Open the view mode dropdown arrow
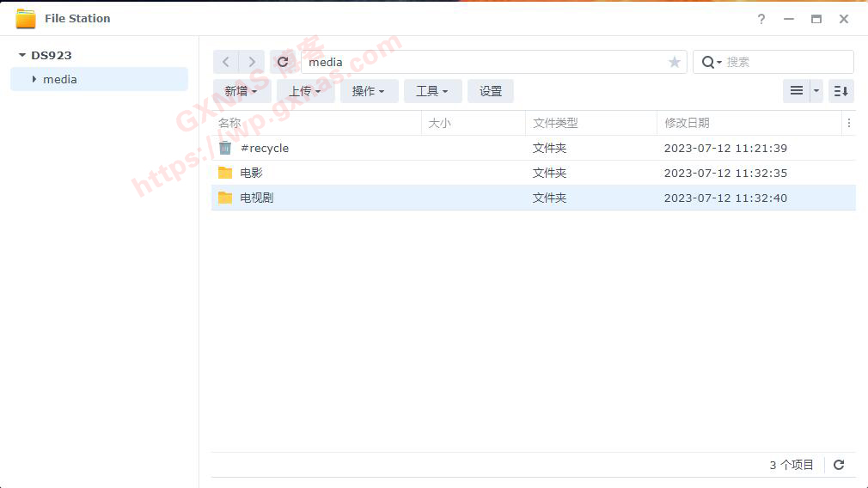Screen dimensions: 868x488 coord(816,91)
